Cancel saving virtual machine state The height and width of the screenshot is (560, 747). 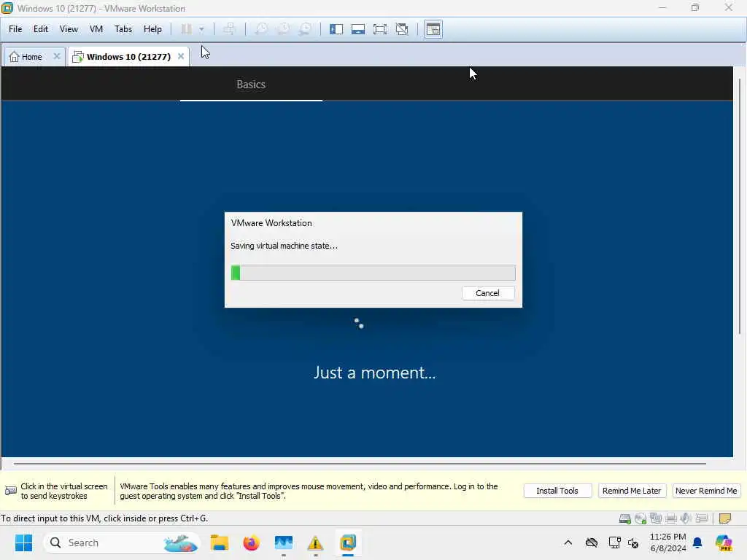click(x=488, y=293)
